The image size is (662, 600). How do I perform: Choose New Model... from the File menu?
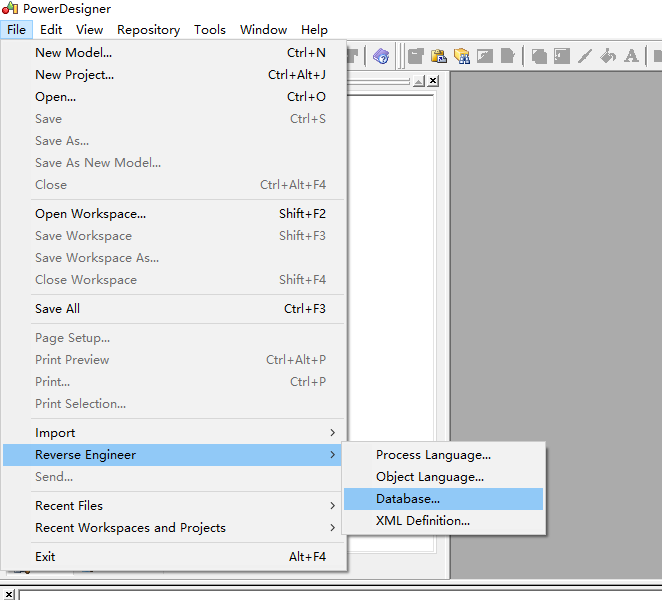coord(174,53)
